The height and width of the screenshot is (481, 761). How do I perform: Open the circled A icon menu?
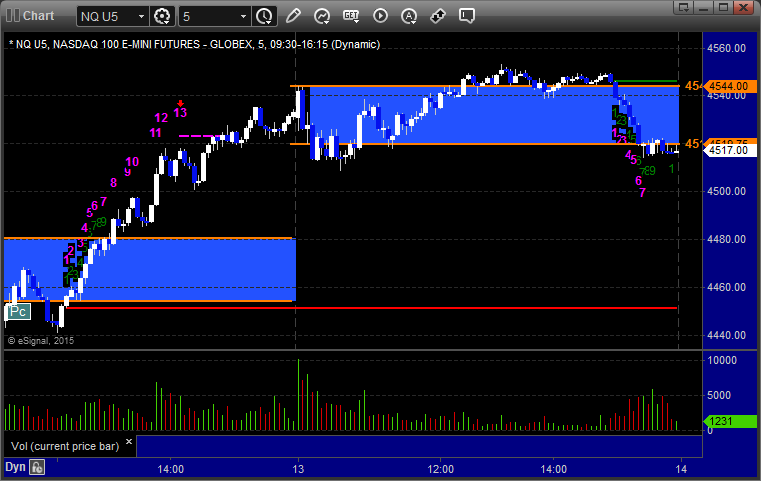click(409, 16)
